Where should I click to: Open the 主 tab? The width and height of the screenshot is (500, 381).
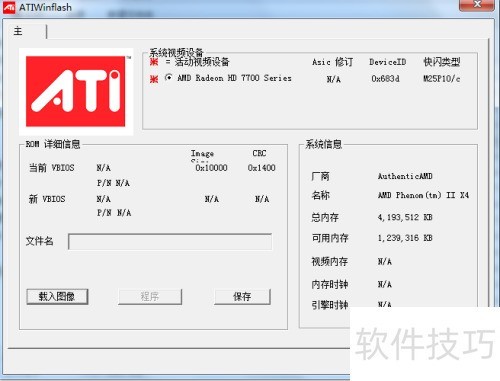tap(18, 31)
